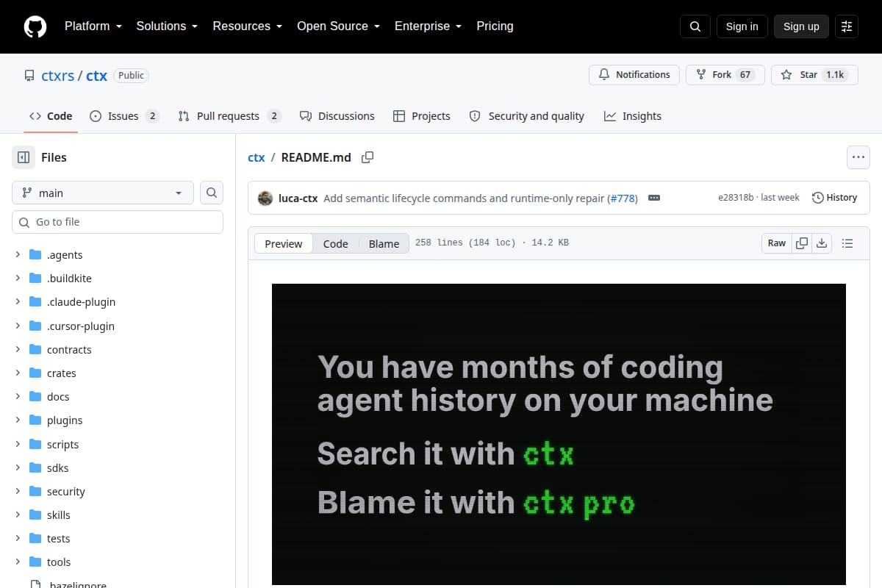Open the Resources dropdown
This screenshot has height=588, width=882.
click(x=248, y=26)
